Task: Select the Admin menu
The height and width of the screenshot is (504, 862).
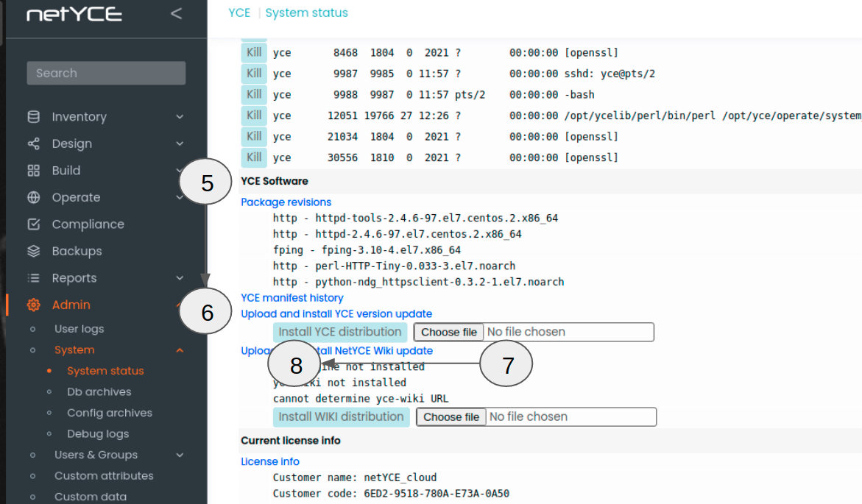Action: 71,305
